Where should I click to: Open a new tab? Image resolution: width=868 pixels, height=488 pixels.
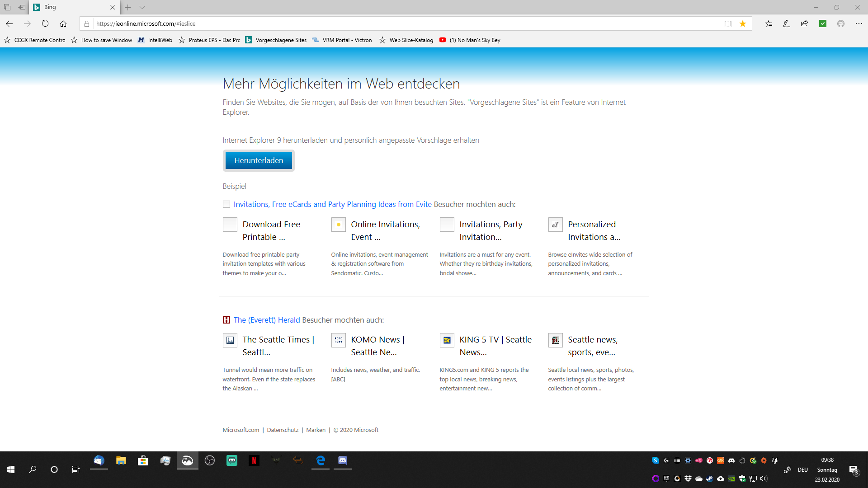128,7
